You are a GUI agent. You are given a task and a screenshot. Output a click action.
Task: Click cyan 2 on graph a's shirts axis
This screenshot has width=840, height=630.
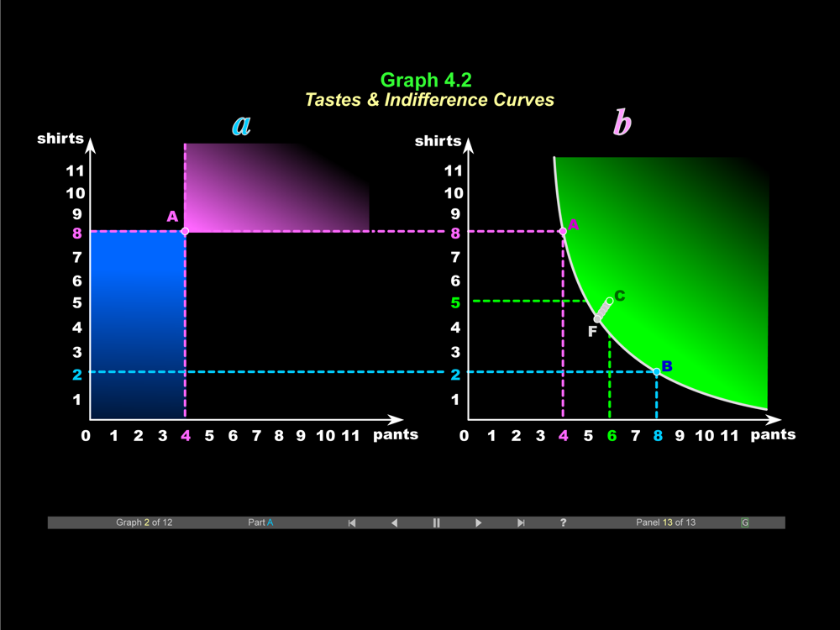click(x=77, y=375)
